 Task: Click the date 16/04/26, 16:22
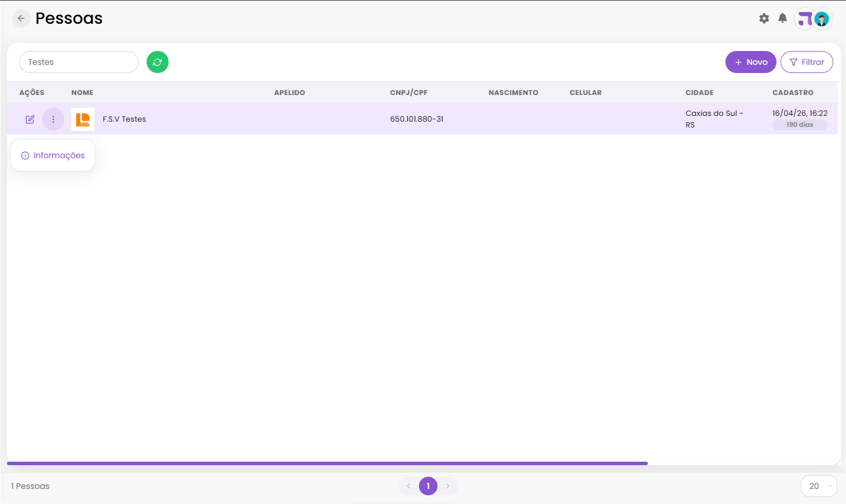pos(800,114)
